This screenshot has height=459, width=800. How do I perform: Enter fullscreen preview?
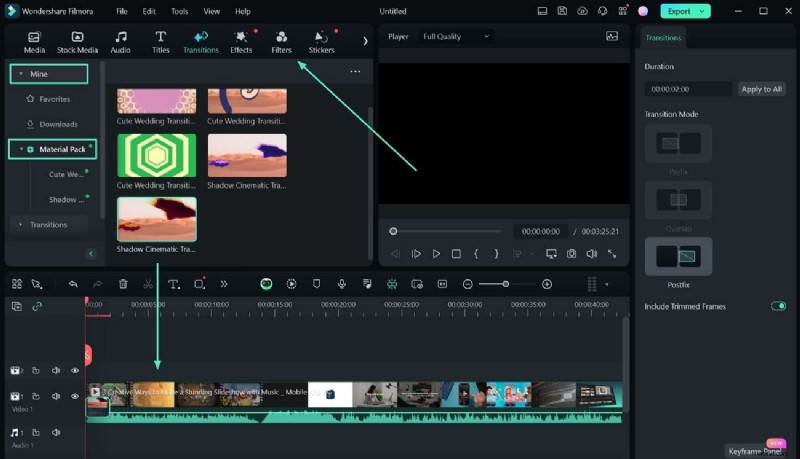pyautogui.click(x=612, y=253)
